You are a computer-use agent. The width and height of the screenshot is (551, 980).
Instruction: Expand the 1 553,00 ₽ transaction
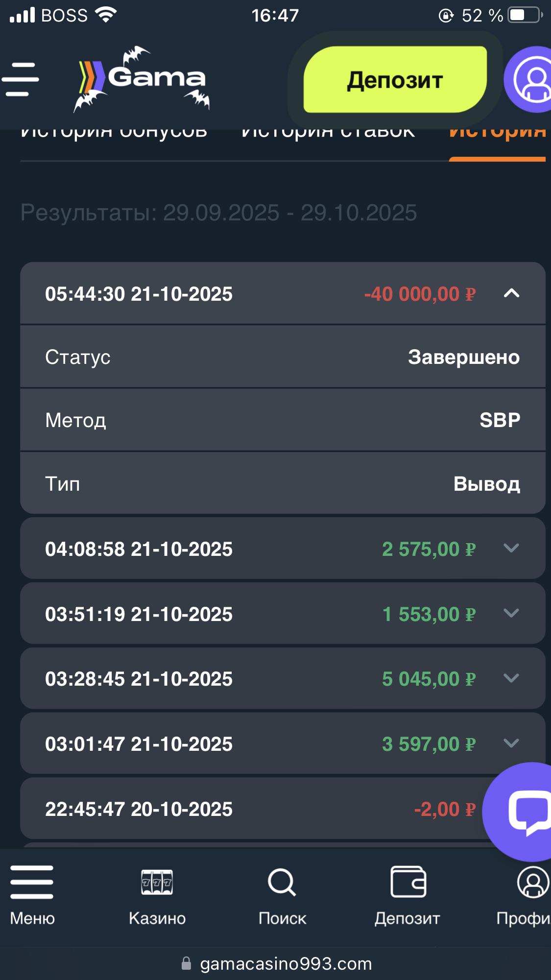click(x=511, y=613)
